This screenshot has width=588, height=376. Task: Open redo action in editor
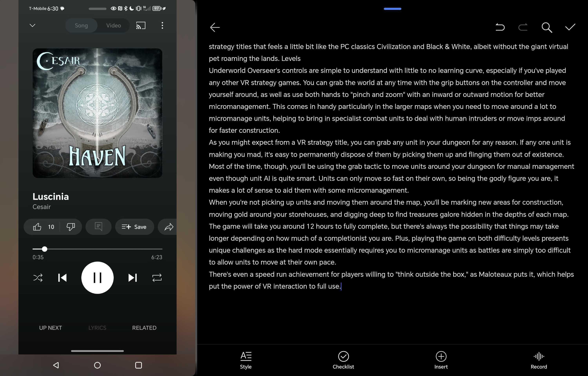point(523,27)
